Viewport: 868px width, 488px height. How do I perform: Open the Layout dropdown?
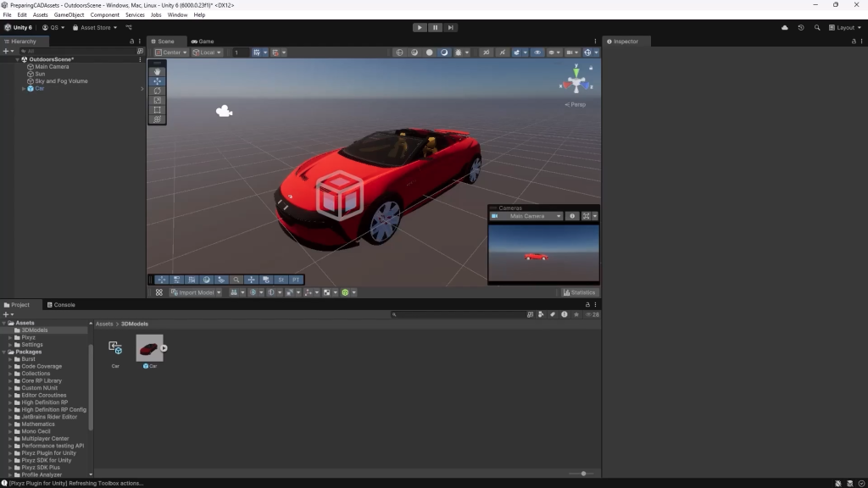[x=845, y=28]
